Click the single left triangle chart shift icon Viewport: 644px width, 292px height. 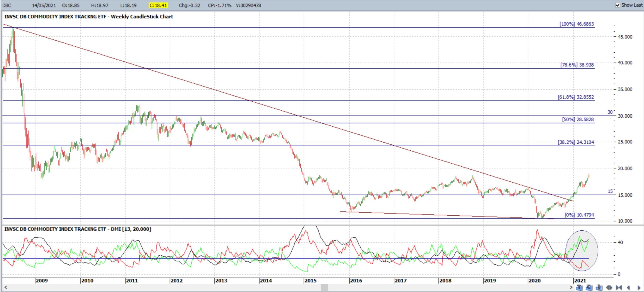(629, 287)
